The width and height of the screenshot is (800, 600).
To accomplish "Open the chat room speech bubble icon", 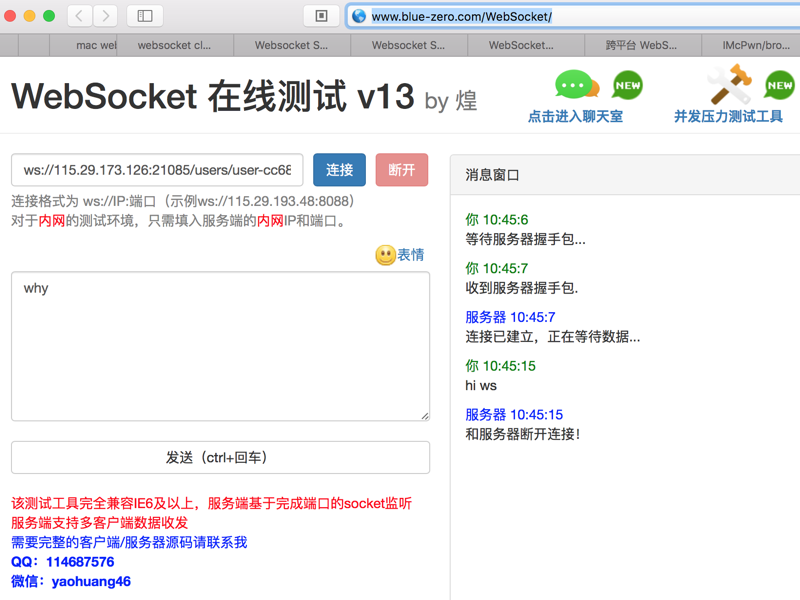I will coord(577,85).
